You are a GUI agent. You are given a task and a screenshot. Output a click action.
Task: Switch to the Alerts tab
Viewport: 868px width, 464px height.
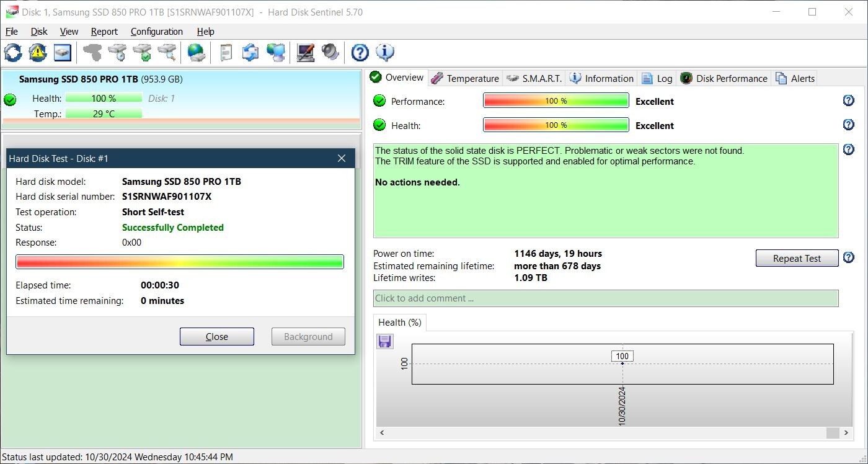(795, 78)
